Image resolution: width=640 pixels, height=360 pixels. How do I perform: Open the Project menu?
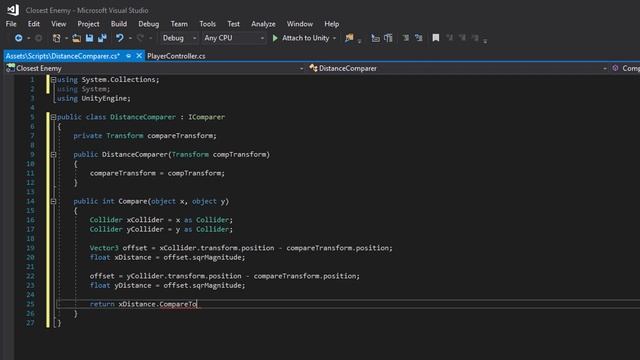pyautogui.click(x=88, y=24)
